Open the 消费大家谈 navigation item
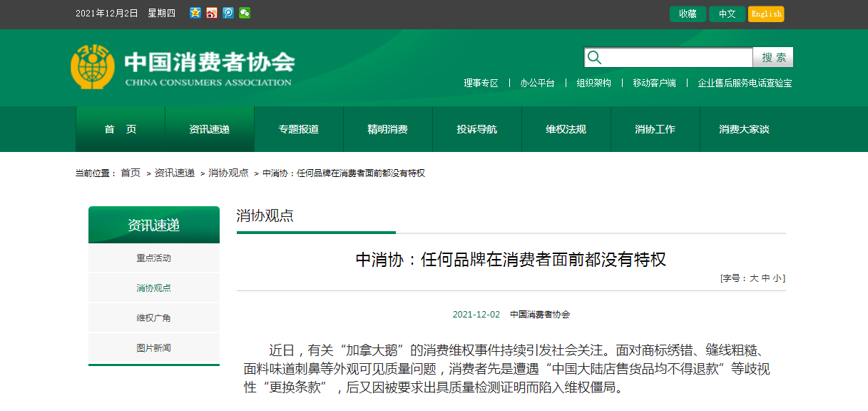The image size is (868, 411). tap(745, 129)
